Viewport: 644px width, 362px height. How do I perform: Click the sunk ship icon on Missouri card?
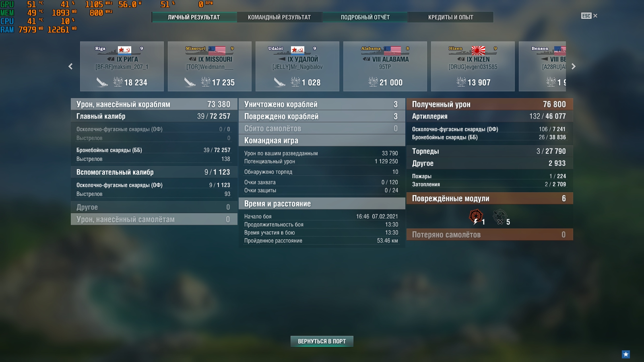pos(190,82)
